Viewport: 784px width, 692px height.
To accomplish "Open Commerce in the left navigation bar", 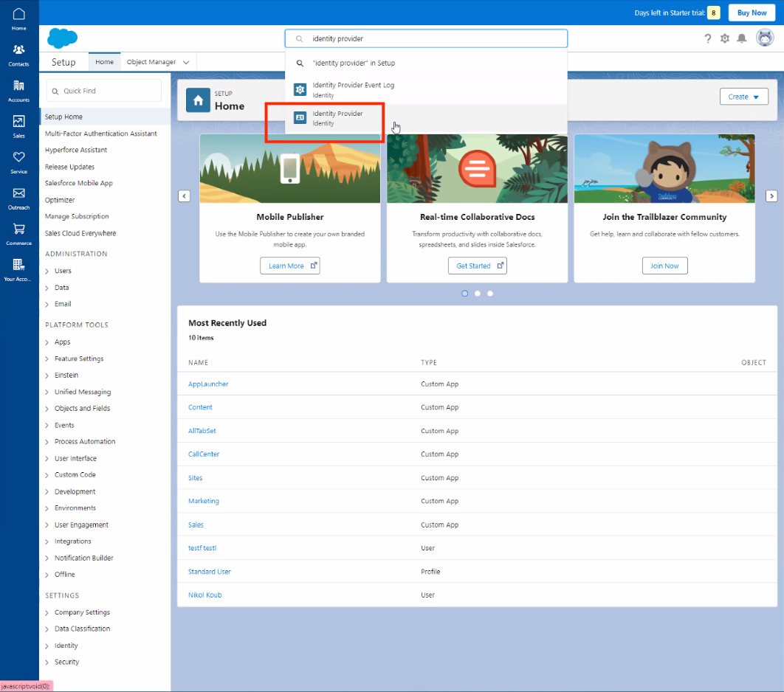I will pyautogui.click(x=19, y=235).
